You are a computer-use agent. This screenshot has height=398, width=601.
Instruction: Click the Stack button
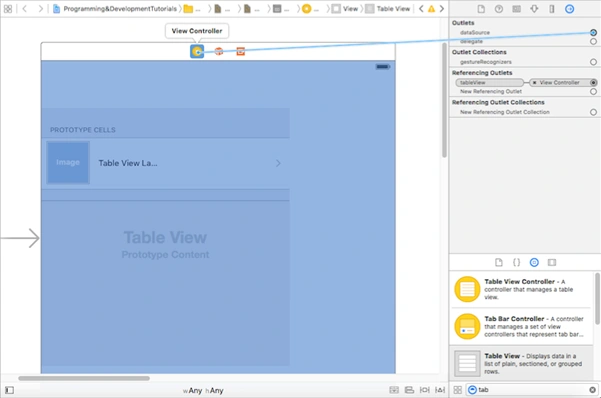394,390
